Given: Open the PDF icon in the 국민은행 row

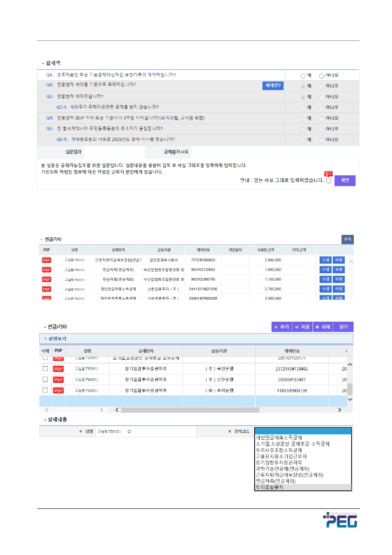Looking at the screenshot, I should [58, 369].
